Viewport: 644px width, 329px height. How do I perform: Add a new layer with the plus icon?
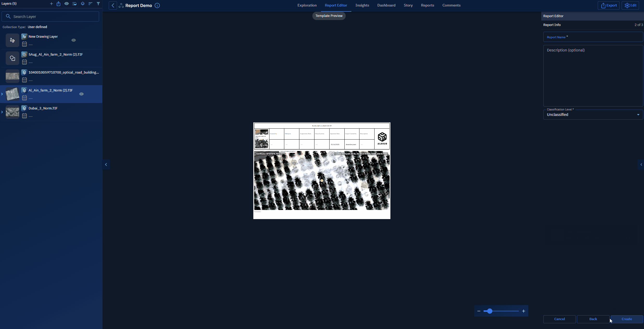(51, 4)
